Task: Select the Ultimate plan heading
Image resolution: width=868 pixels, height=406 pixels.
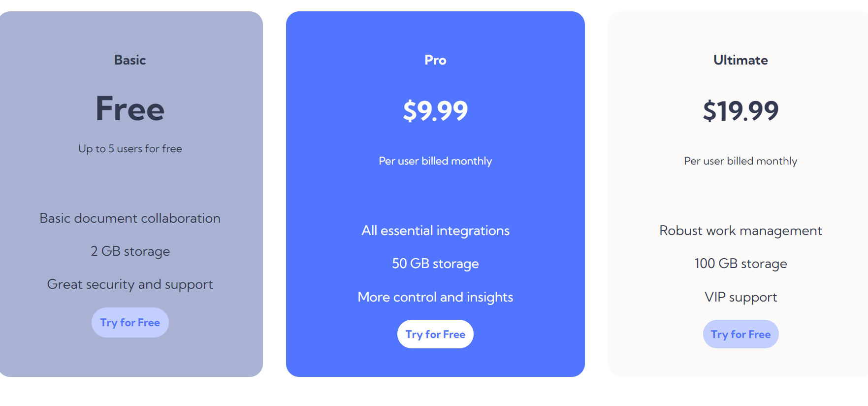Action: 740,60
